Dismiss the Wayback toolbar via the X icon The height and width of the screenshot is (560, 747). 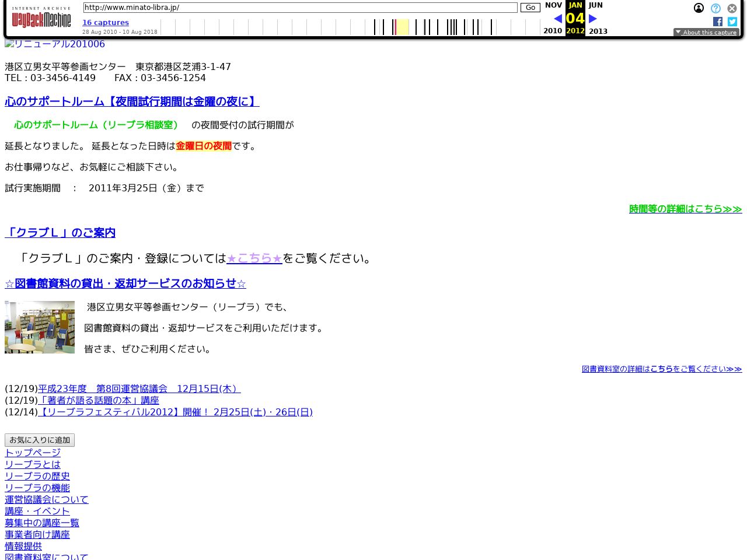tap(732, 8)
